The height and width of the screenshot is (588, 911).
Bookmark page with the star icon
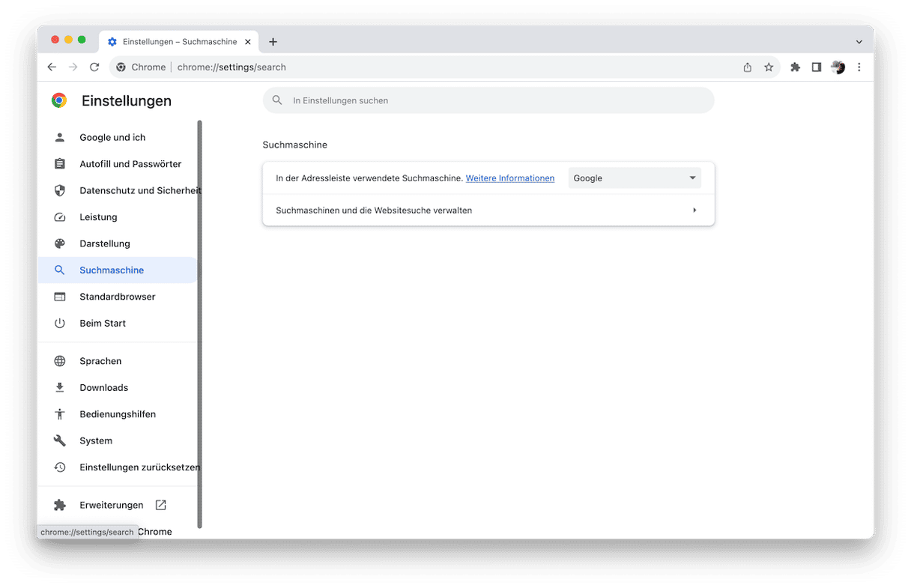pos(769,67)
